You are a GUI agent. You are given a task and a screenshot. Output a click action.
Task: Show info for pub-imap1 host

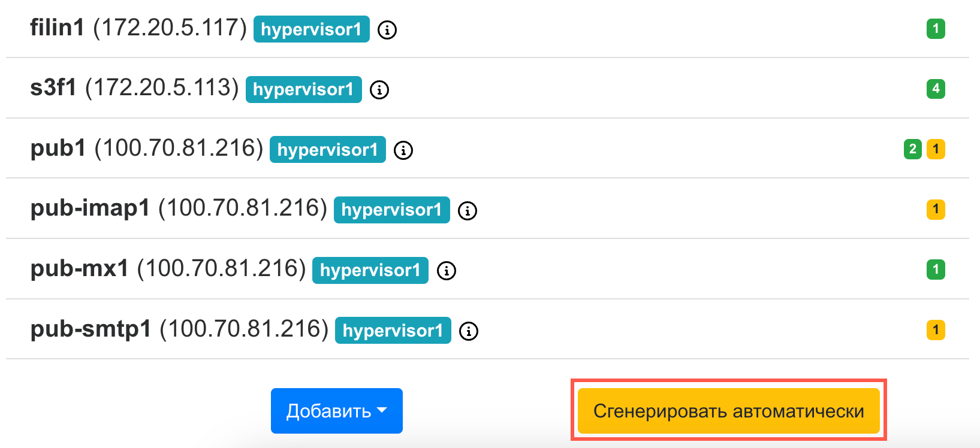(x=468, y=210)
